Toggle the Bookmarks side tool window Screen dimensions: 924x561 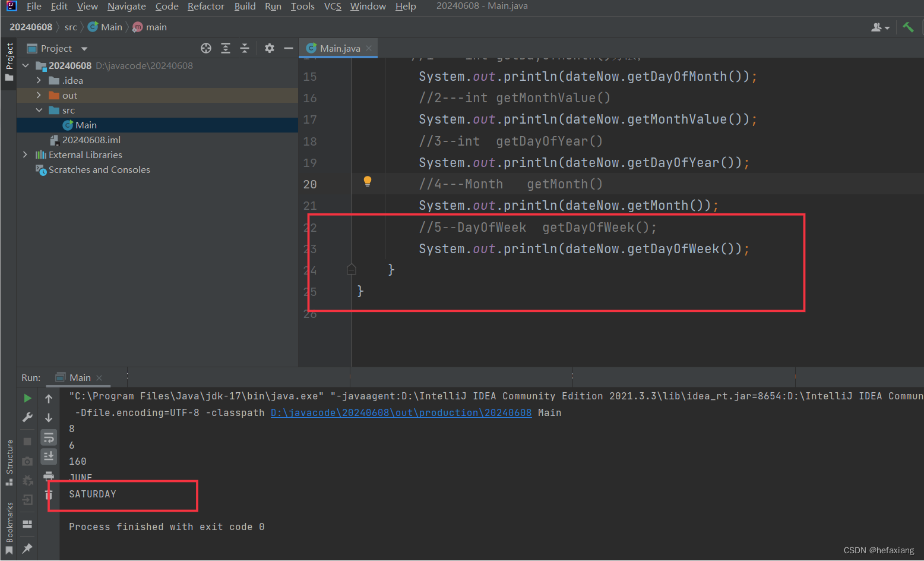point(9,529)
